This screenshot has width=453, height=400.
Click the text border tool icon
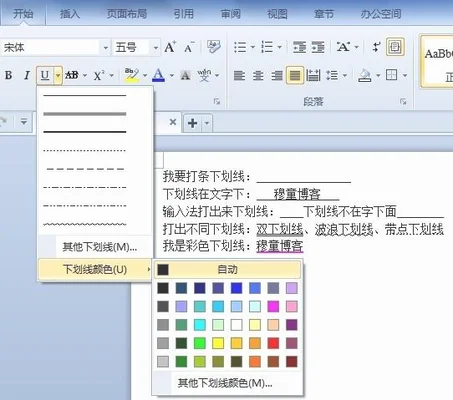(x=395, y=47)
